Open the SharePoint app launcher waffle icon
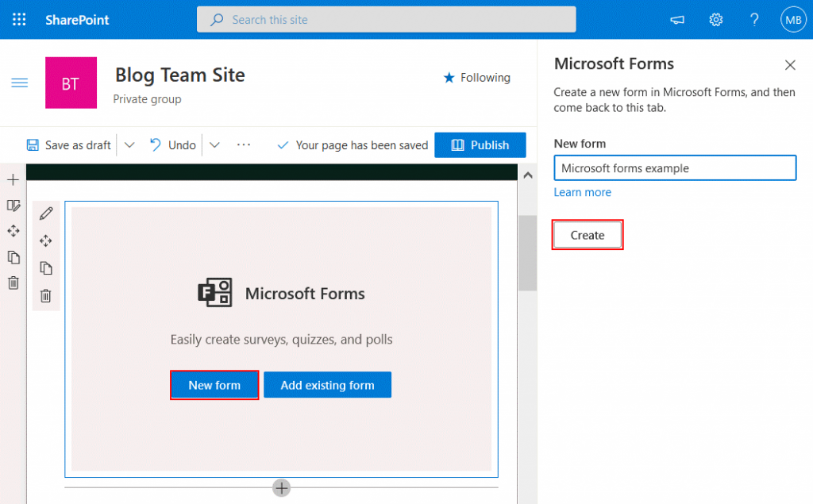This screenshot has height=504, width=813. click(17, 19)
